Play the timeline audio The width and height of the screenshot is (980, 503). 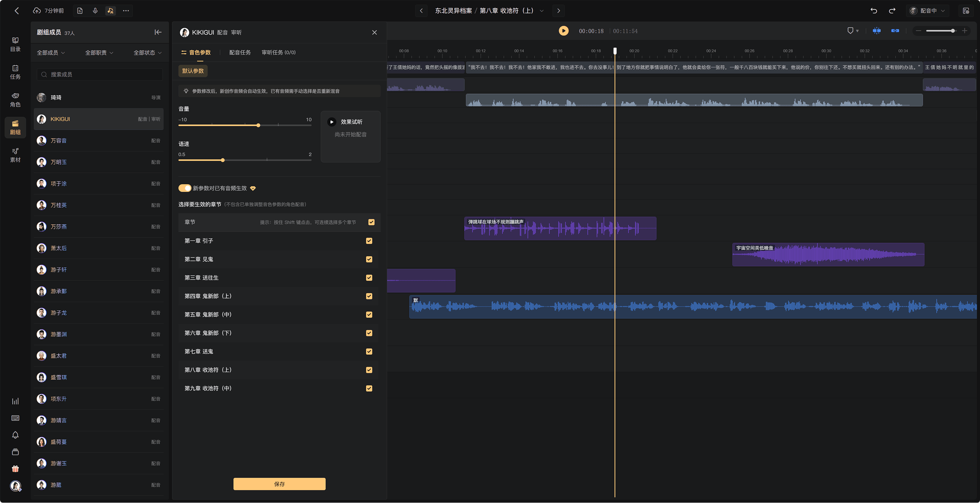563,31
